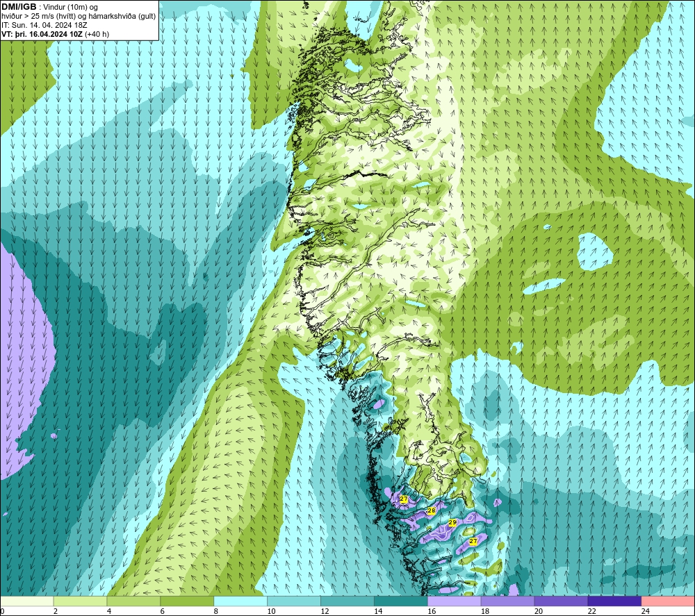Click legend scale number 20

[x=539, y=611]
